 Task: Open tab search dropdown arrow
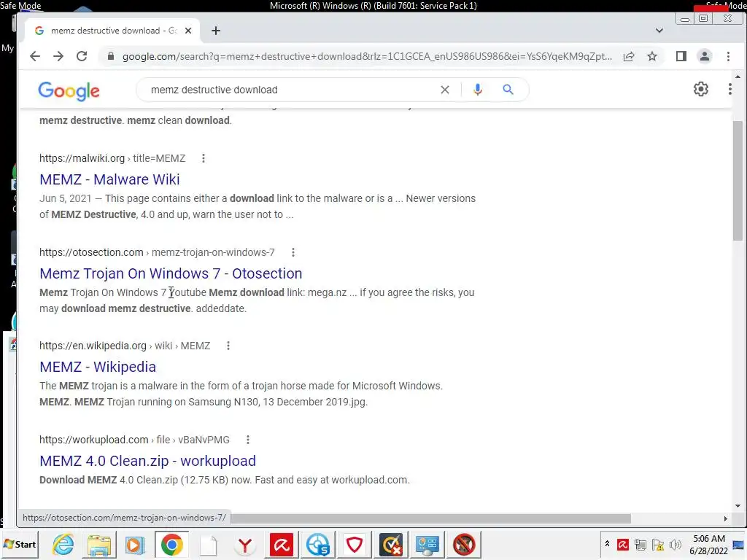[x=659, y=31]
